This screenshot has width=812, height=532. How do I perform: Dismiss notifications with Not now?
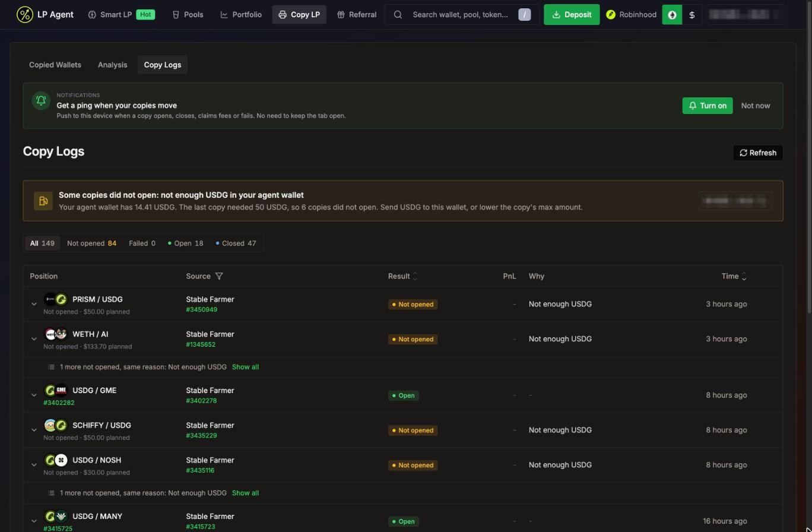click(x=756, y=106)
